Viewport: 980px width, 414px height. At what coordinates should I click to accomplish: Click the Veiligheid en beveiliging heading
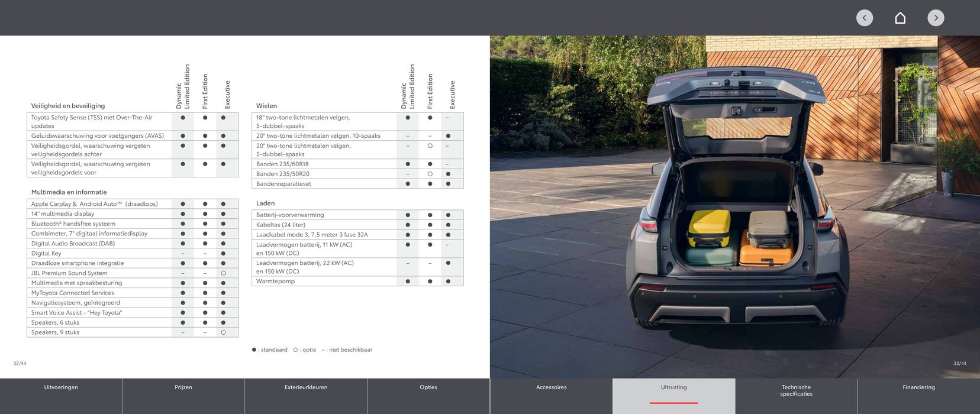[x=68, y=106]
